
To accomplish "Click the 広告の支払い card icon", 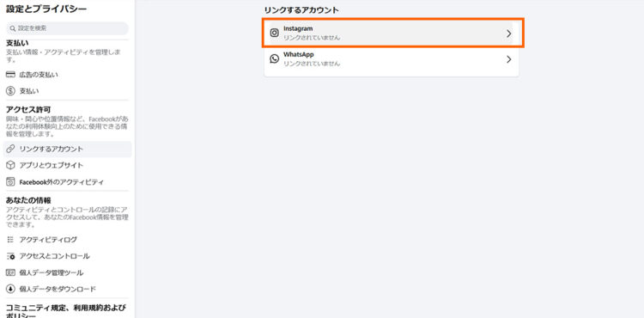I will (10, 75).
